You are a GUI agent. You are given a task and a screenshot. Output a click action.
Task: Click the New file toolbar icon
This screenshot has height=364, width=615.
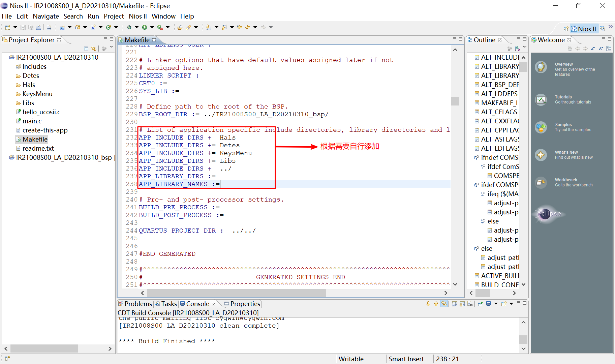[x=7, y=27]
